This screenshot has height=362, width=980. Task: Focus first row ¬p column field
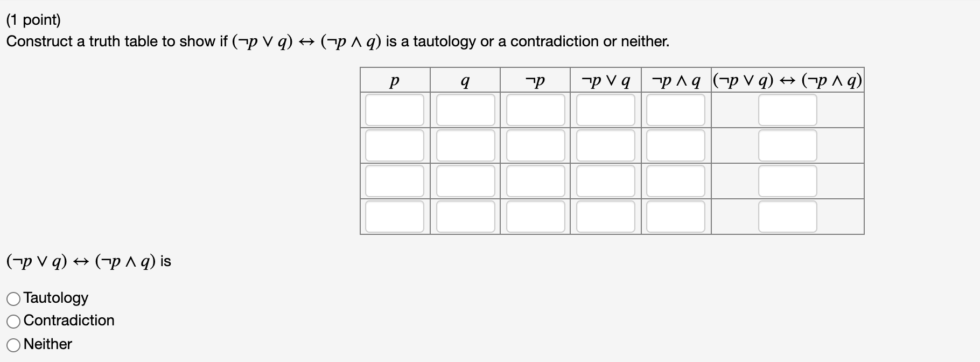coord(536,110)
